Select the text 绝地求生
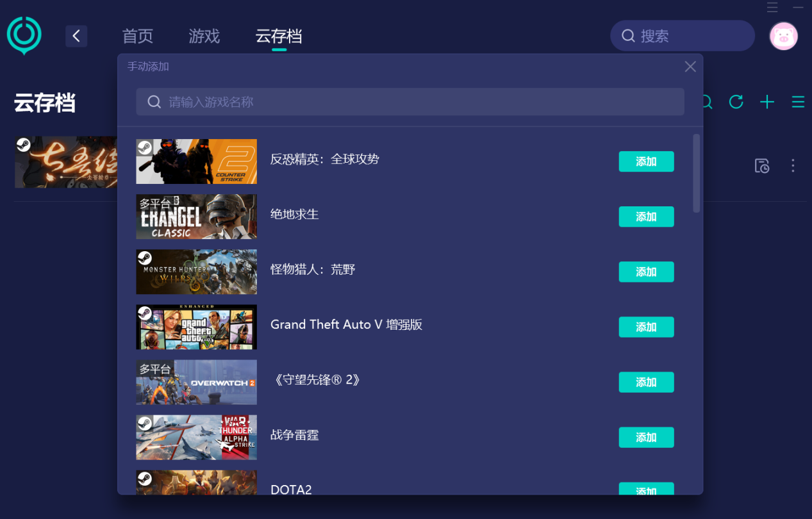This screenshot has height=519, width=812. click(x=294, y=214)
